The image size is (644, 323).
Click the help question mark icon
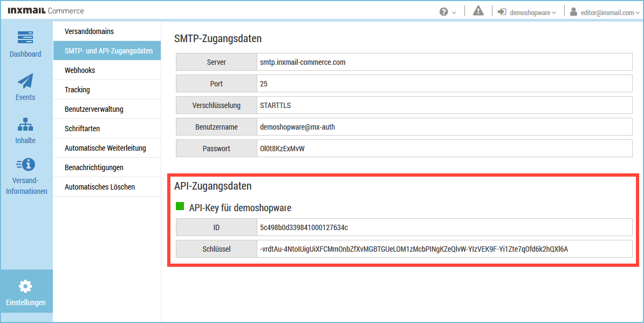(x=443, y=12)
